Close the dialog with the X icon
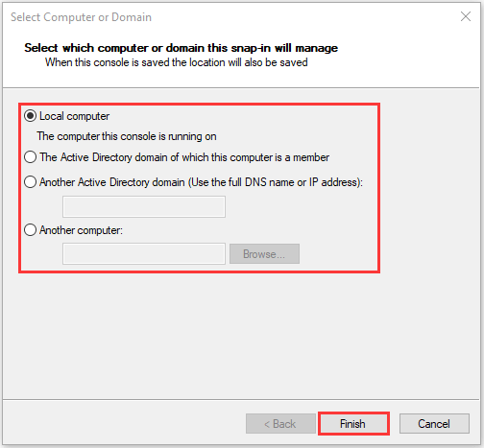484x448 pixels. point(466,16)
